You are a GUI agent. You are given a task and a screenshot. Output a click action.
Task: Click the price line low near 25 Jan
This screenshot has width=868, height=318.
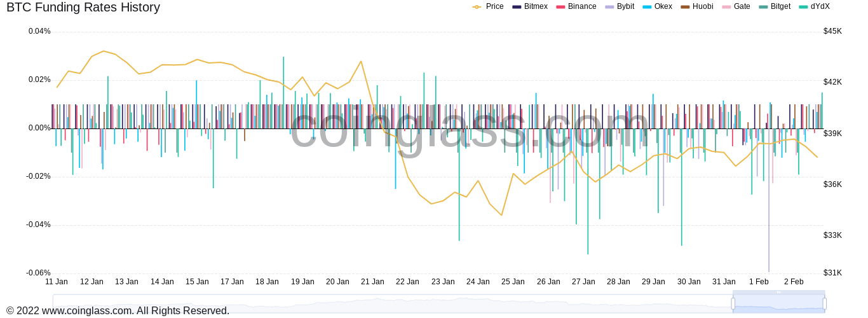click(501, 215)
